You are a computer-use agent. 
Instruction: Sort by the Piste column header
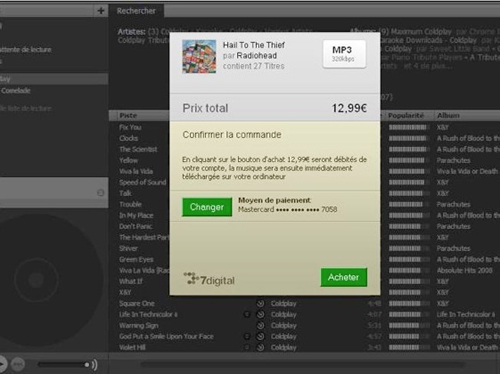click(128, 116)
